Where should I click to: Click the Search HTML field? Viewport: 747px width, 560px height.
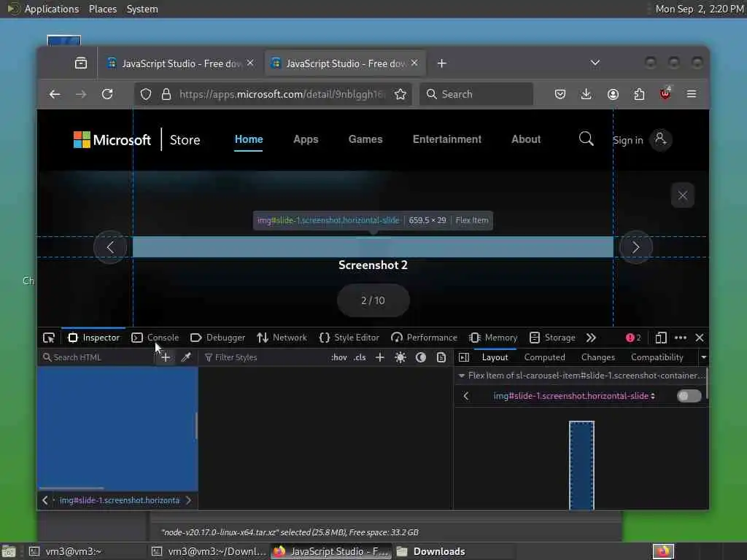pos(98,357)
